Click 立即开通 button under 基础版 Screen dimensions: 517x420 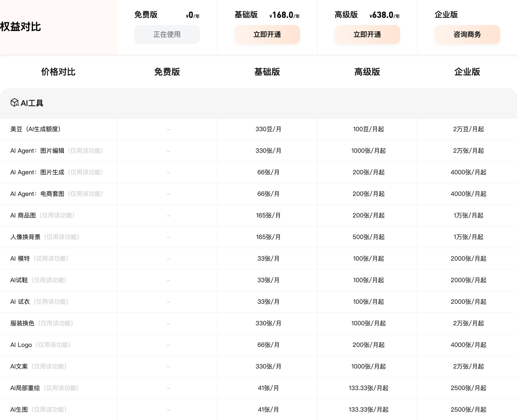pos(267,35)
